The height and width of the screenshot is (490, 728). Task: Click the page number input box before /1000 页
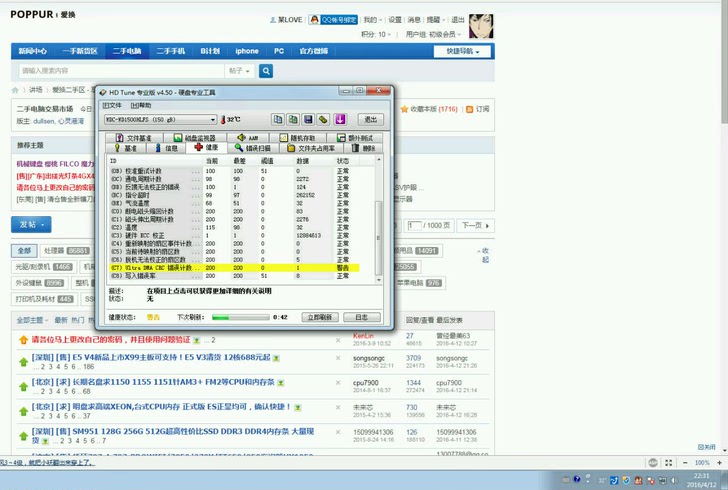[414, 225]
